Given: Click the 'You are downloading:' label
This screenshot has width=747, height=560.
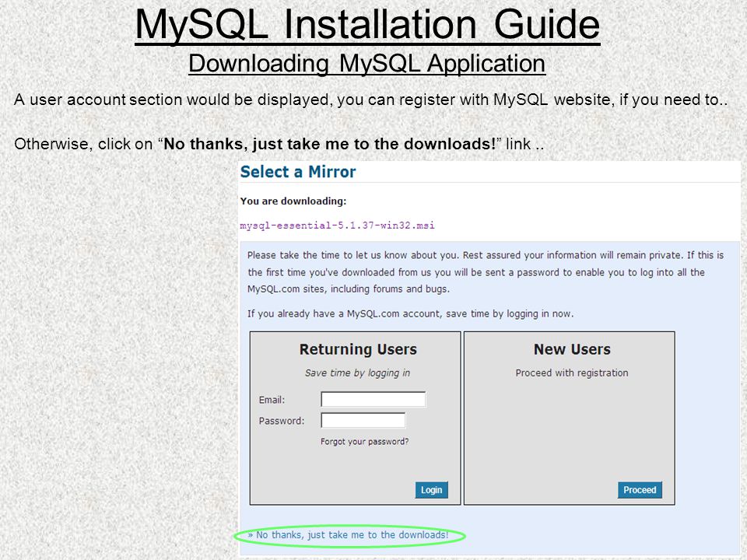Looking at the screenshot, I should (293, 201).
